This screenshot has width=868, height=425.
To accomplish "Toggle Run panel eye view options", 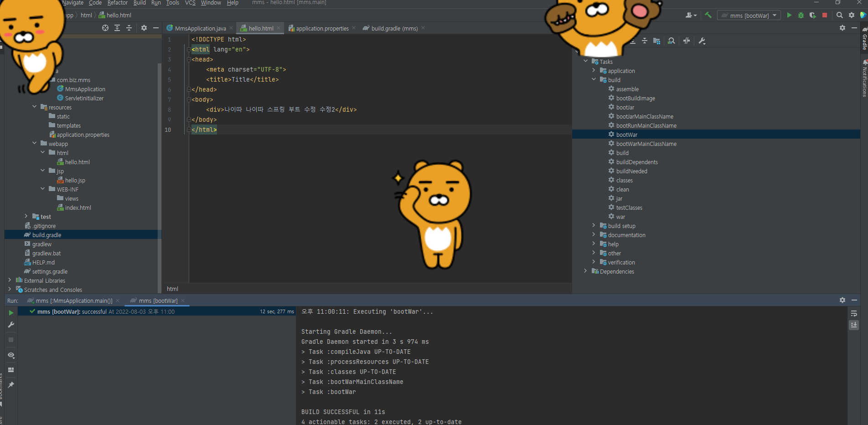I will 11,355.
